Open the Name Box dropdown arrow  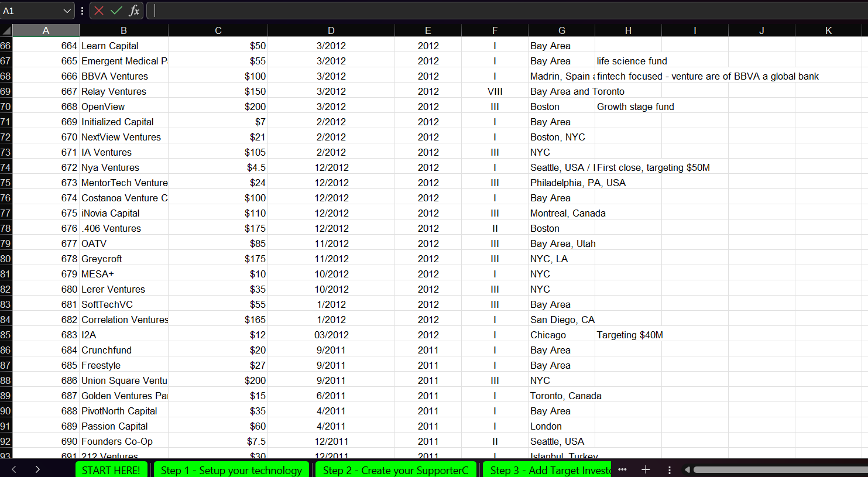[x=67, y=11]
